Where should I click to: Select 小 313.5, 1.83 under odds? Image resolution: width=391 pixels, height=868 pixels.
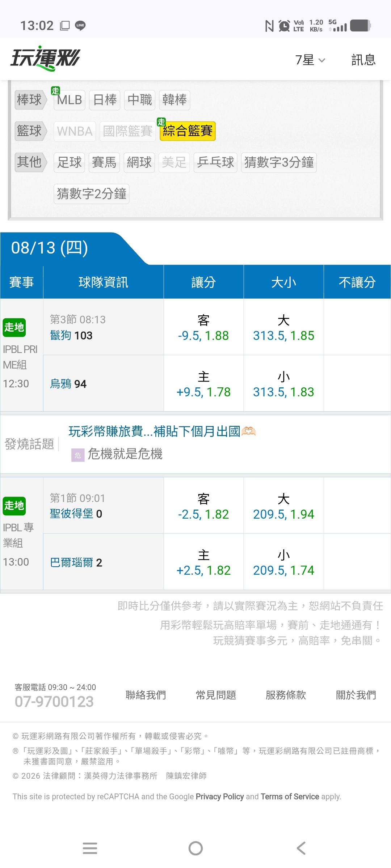tap(283, 383)
